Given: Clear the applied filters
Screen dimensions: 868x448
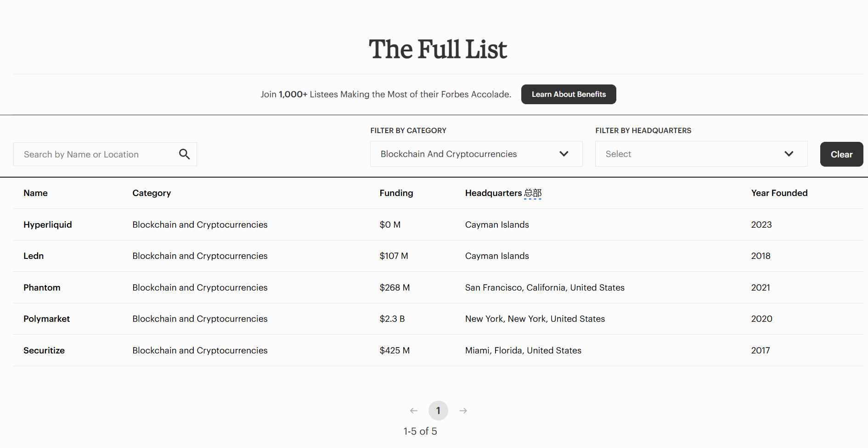Looking at the screenshot, I should click(x=841, y=154).
